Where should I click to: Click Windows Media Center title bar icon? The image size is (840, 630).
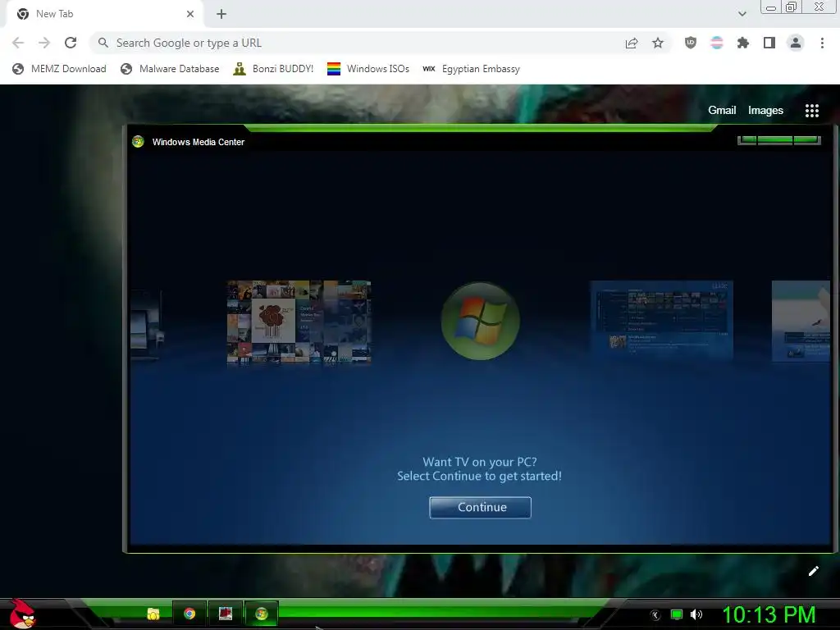[138, 141]
